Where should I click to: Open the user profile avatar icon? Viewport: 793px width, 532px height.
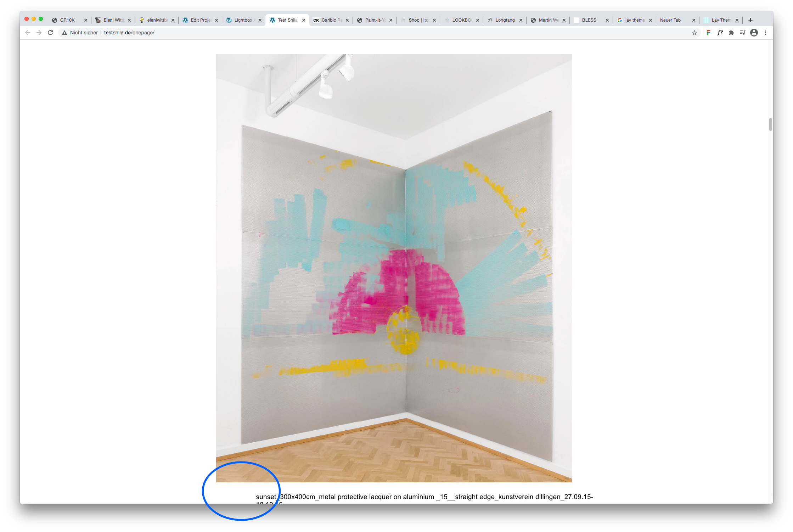(754, 33)
